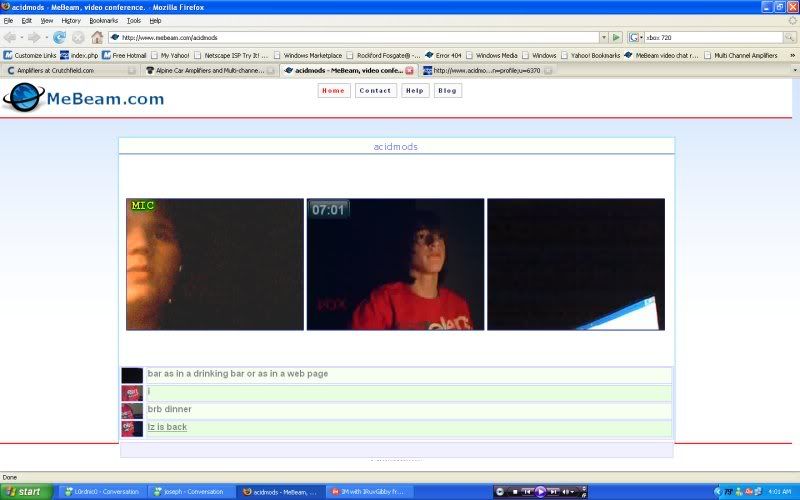Viewport: 800px width, 500px height.
Task: Select the middle webcam with red shirt
Action: [x=395, y=264]
